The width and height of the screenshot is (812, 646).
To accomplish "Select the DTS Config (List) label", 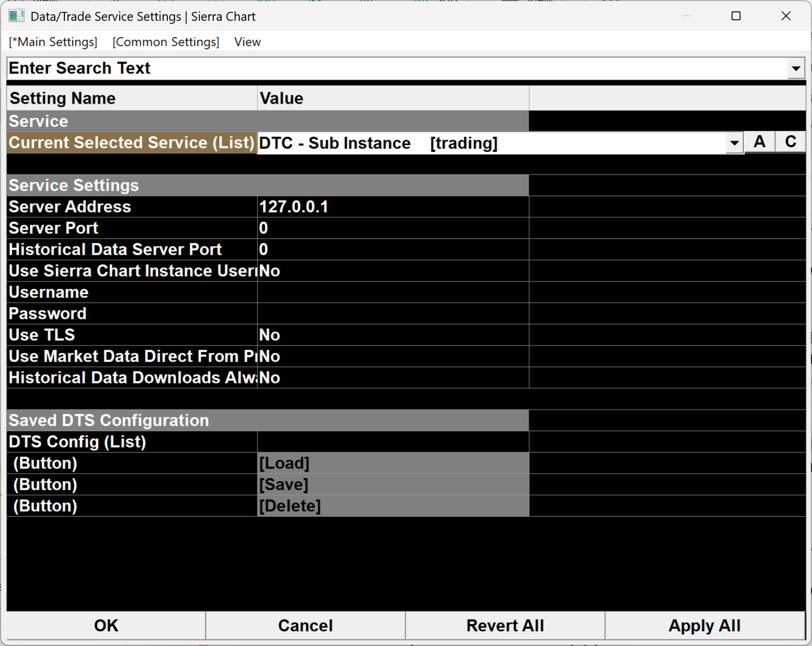I will coord(132,442).
